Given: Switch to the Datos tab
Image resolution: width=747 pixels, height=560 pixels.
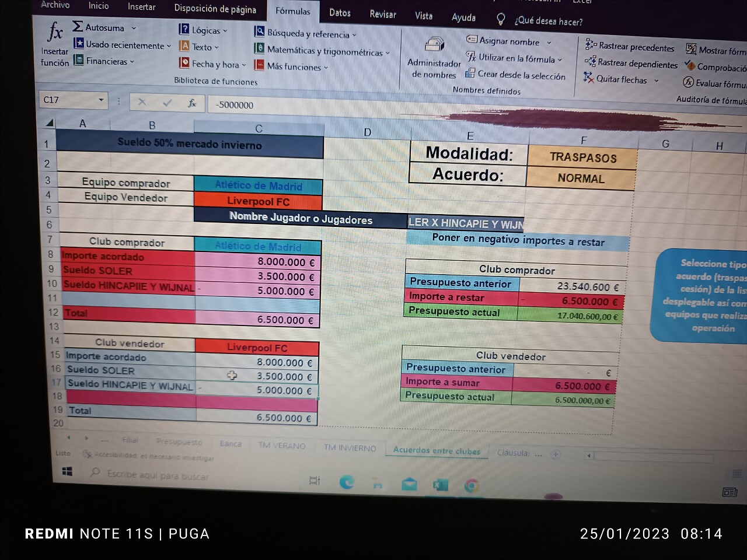Looking at the screenshot, I should (340, 12).
